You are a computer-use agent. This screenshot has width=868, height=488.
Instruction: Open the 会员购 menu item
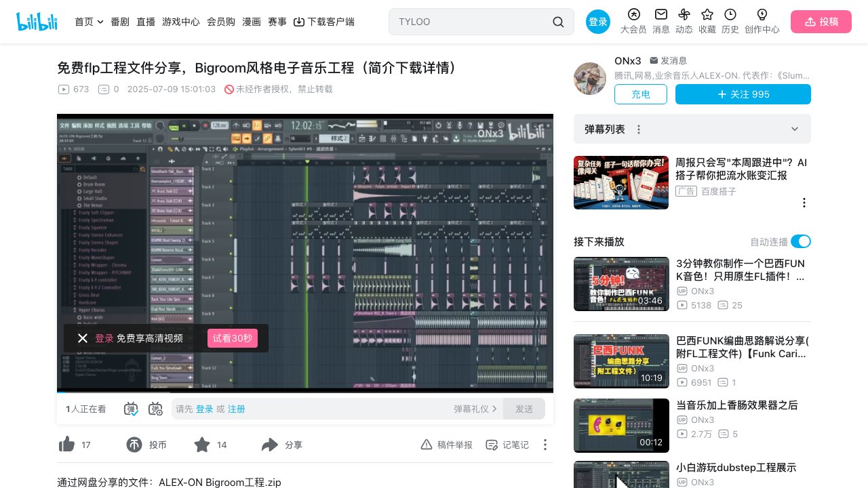(221, 22)
